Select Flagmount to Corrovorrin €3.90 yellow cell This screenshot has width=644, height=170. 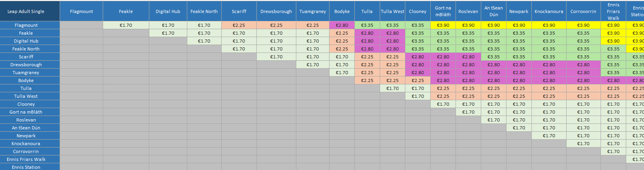(584, 25)
